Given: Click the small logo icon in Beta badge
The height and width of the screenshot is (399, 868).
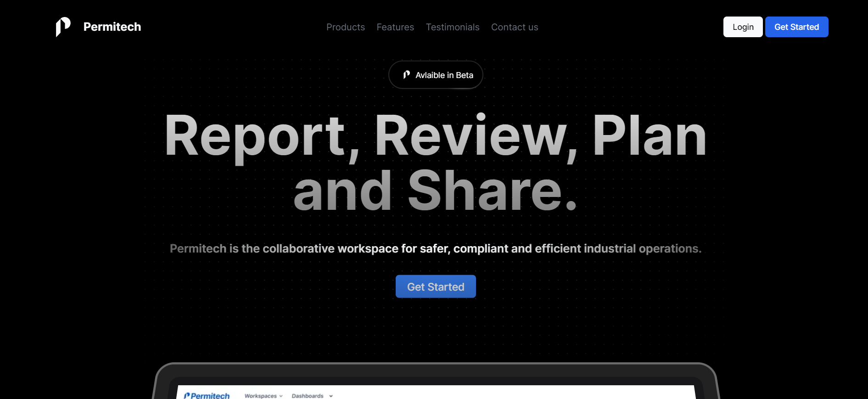Looking at the screenshot, I should tap(406, 75).
